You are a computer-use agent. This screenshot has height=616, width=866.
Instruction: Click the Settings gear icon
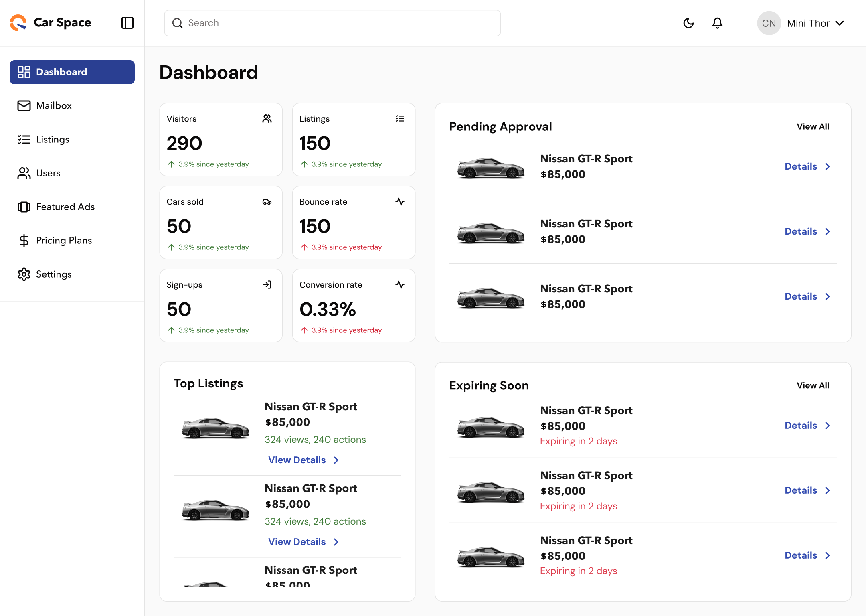pyautogui.click(x=24, y=274)
